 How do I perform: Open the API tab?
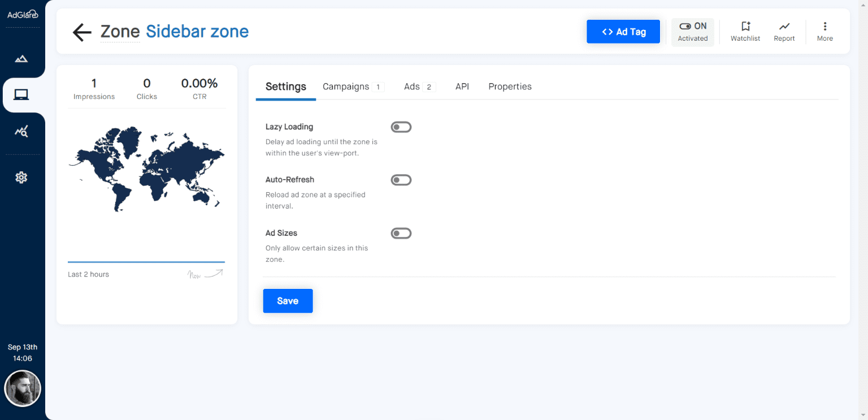[x=462, y=86]
